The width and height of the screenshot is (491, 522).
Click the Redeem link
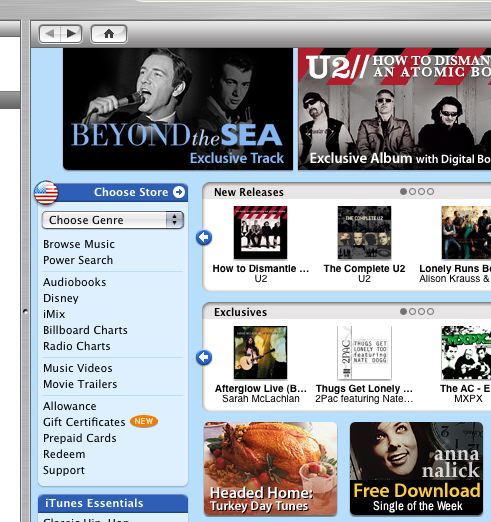(x=64, y=454)
